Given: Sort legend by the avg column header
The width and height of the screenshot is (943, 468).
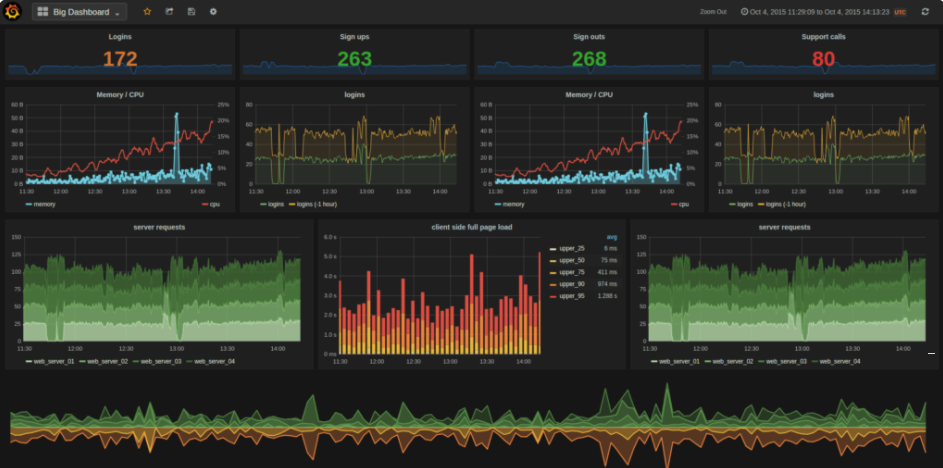Looking at the screenshot, I should 612,237.
